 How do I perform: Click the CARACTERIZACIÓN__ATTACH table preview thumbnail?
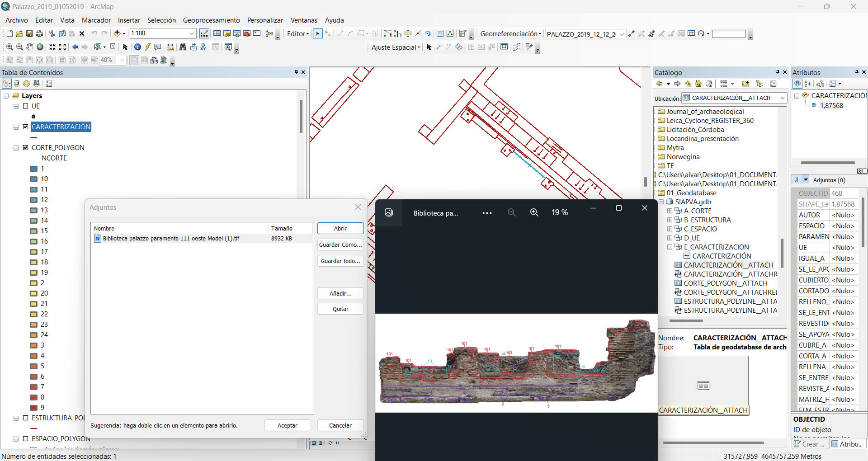coord(703,385)
